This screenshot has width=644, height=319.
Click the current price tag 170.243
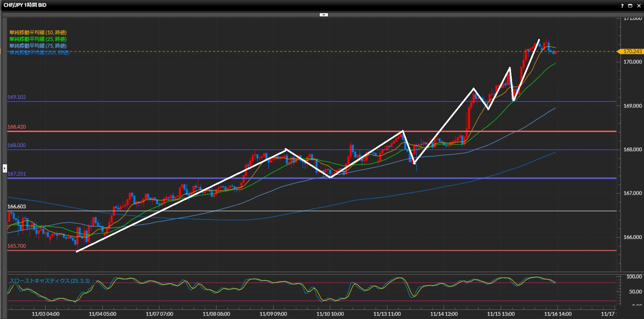click(x=632, y=51)
